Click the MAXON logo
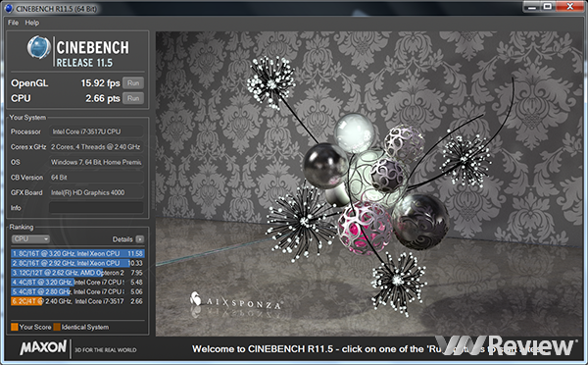Image resolution: width=588 pixels, height=365 pixels. coord(43,347)
